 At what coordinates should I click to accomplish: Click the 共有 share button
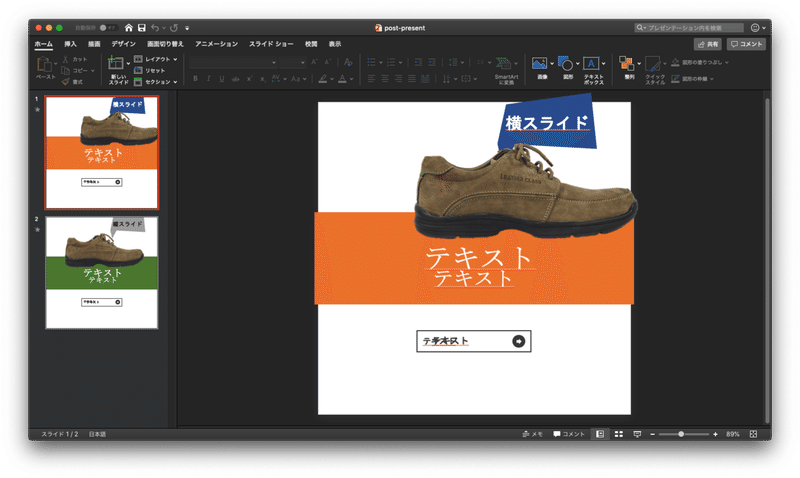click(708, 44)
